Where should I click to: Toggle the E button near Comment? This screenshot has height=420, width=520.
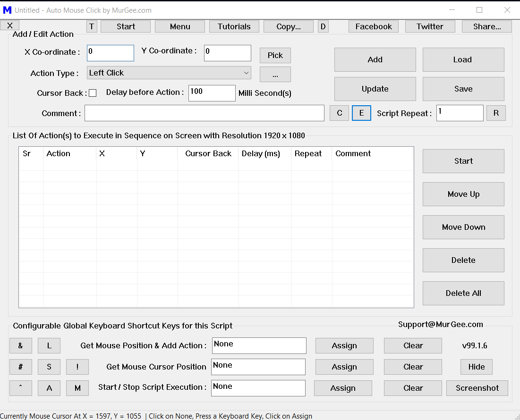tap(361, 113)
